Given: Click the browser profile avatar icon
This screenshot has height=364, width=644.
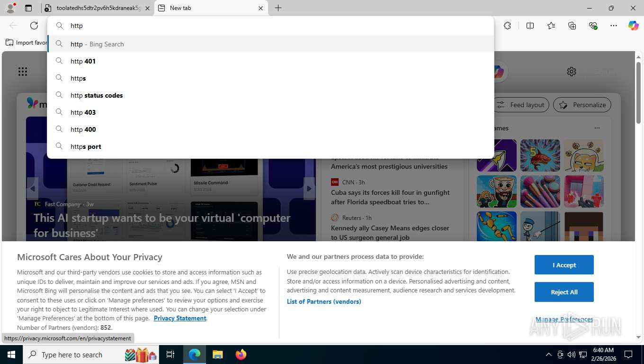Looking at the screenshot, I should pos(10,8).
